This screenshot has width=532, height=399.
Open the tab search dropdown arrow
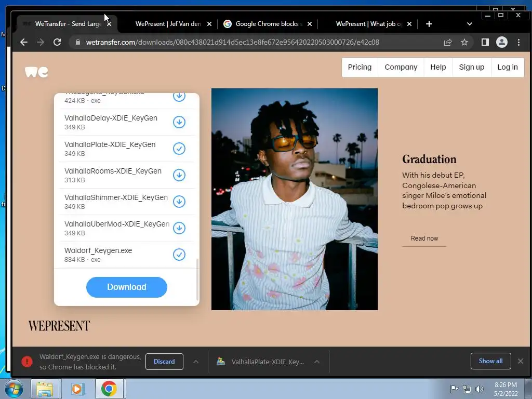(470, 24)
